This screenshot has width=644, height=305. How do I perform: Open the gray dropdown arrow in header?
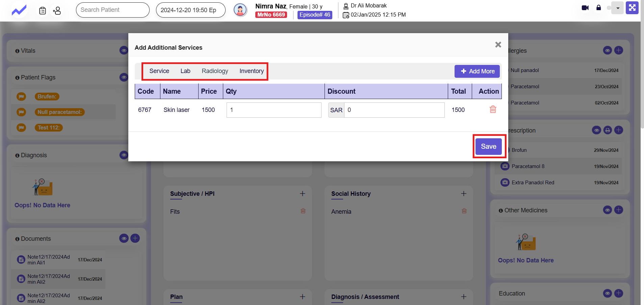(618, 8)
